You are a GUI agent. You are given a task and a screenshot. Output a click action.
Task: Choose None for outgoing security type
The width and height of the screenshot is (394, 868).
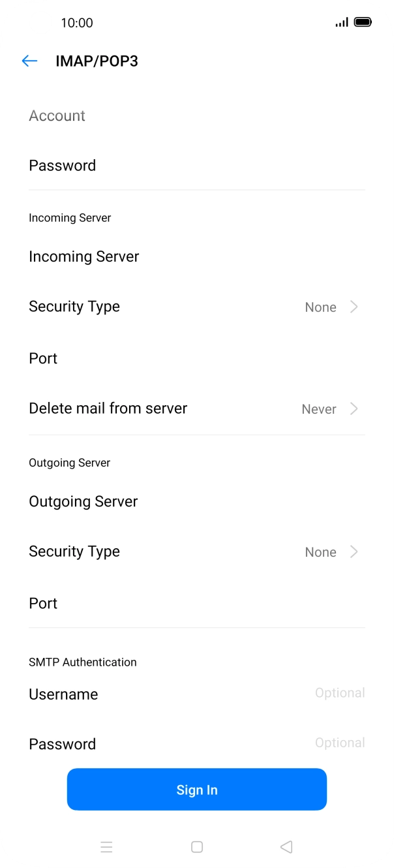(x=320, y=552)
